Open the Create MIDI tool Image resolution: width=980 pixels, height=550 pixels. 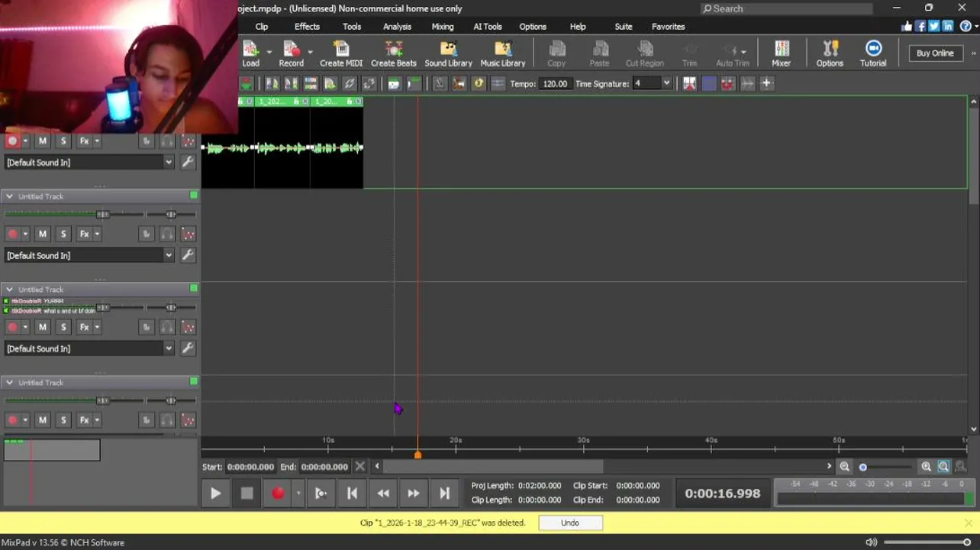pos(340,53)
